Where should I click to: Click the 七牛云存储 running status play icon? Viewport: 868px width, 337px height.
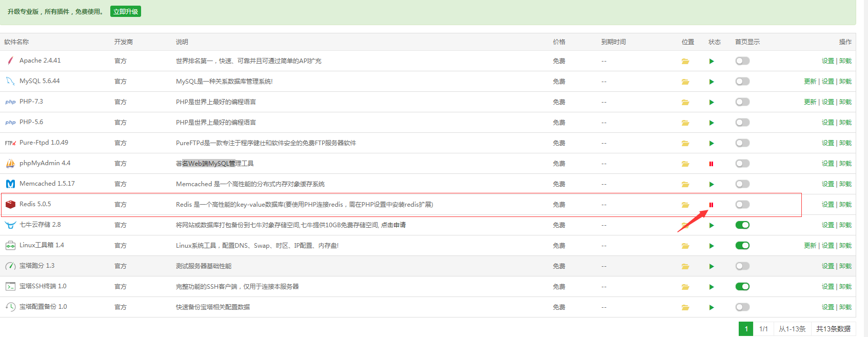coord(712,225)
